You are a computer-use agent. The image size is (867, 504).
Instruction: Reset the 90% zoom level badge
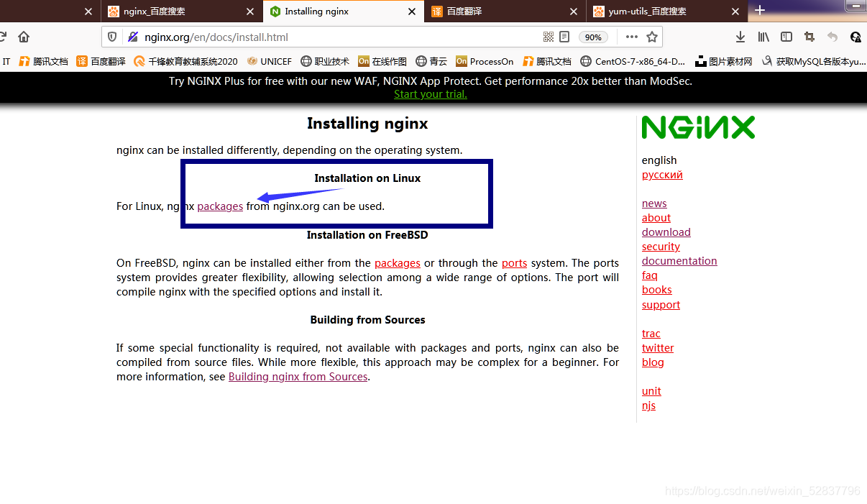tap(593, 37)
